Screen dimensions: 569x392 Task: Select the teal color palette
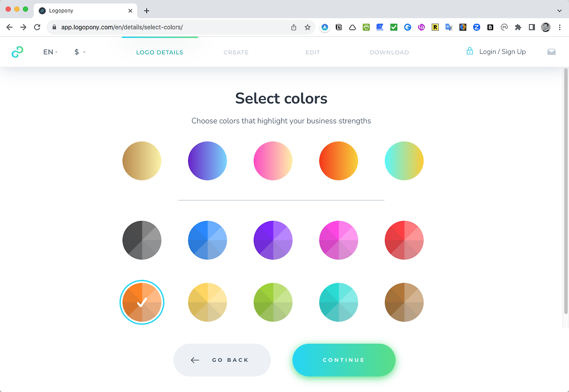(339, 302)
